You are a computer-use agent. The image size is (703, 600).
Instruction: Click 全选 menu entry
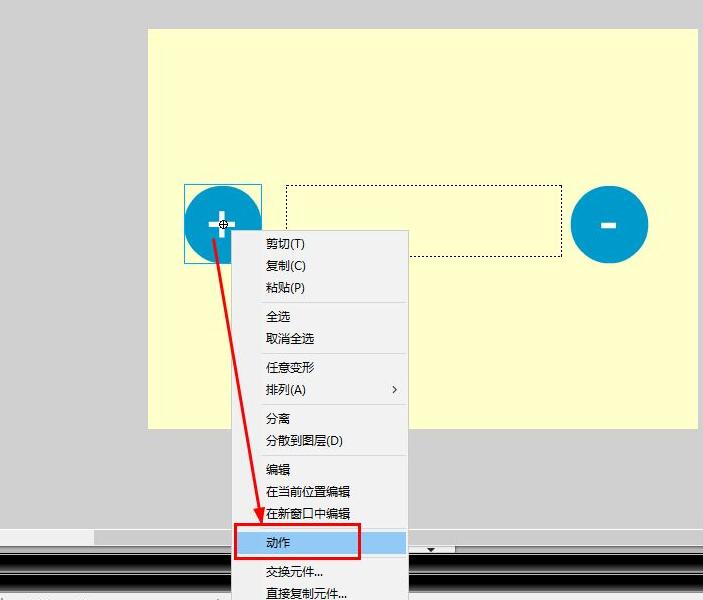pyautogui.click(x=320, y=317)
